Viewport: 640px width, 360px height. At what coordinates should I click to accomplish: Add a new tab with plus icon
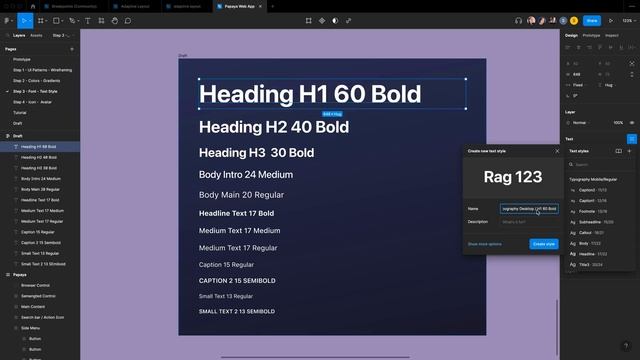[273, 7]
